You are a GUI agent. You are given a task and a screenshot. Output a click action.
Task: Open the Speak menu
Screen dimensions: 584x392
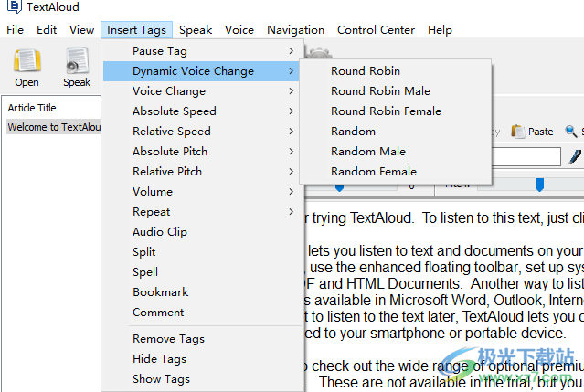tap(196, 30)
